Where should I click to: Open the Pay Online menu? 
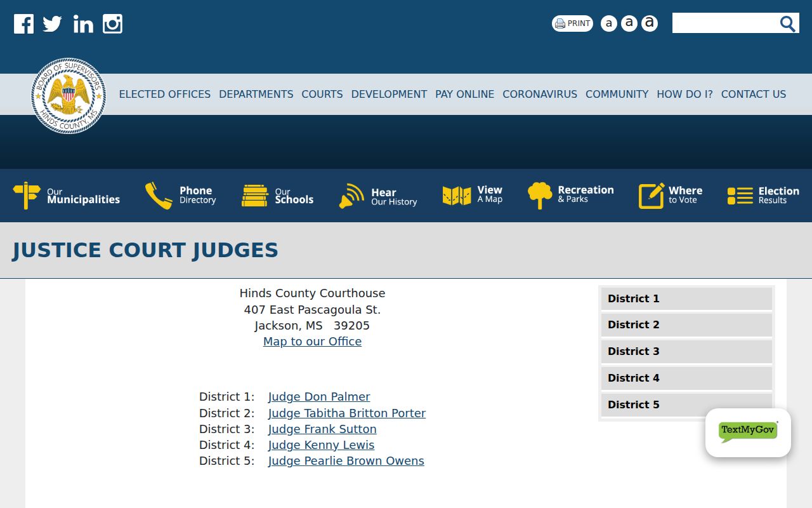point(465,94)
